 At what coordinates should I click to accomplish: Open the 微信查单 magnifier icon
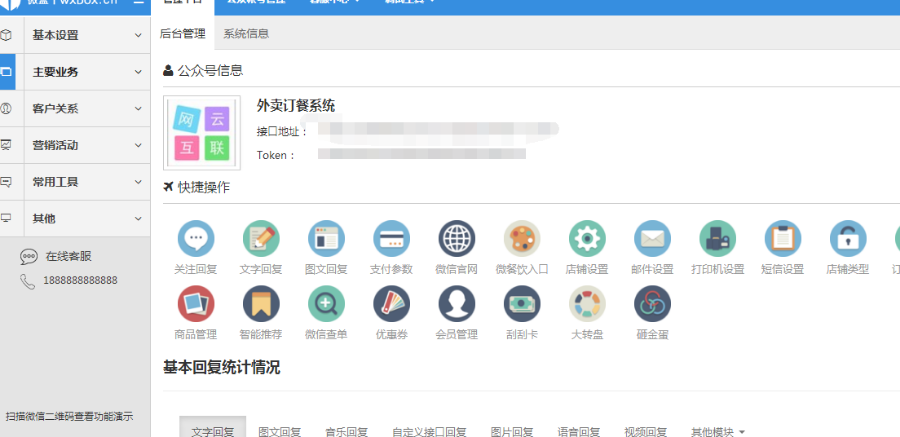pyautogui.click(x=326, y=304)
